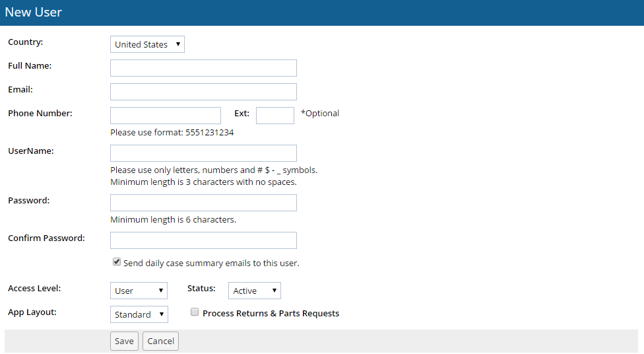This screenshot has width=644, height=354.
Task: Click the 'Access Level:' label
Action: click(34, 288)
